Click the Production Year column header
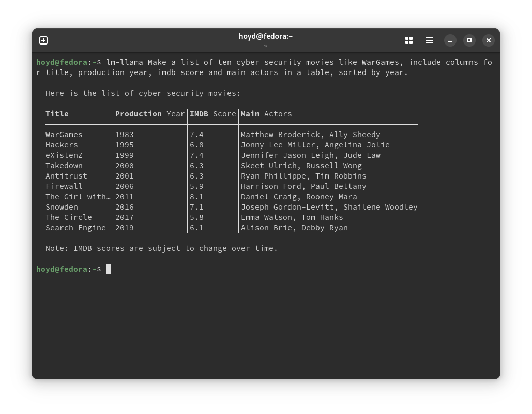 coord(150,114)
